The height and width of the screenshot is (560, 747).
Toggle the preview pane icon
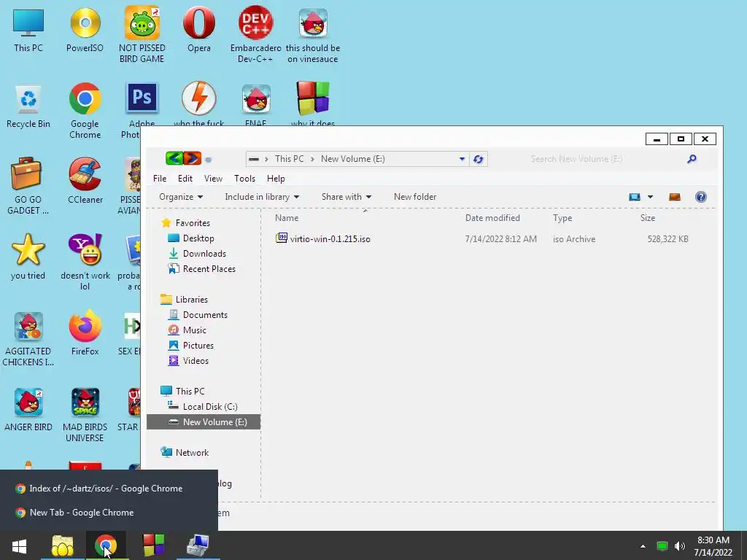point(675,197)
